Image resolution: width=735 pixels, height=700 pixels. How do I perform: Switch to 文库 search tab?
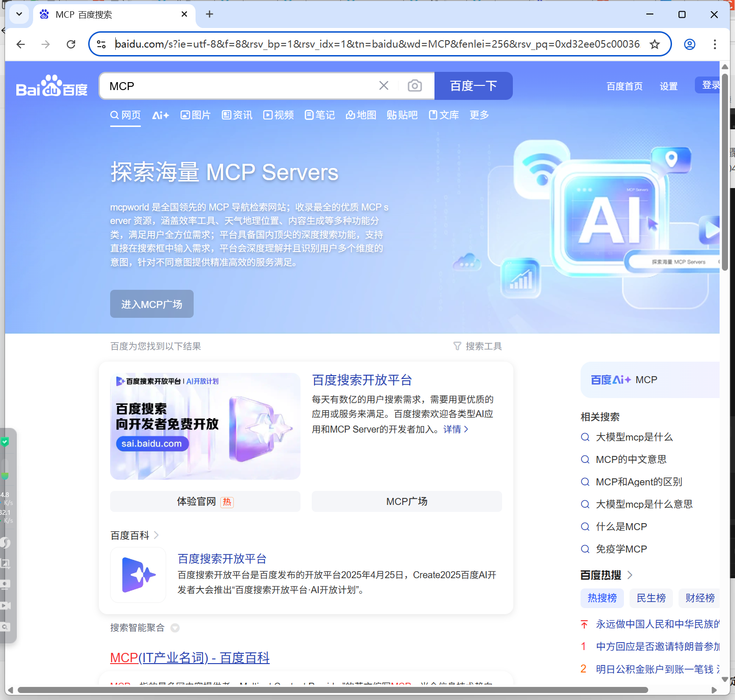click(x=443, y=115)
